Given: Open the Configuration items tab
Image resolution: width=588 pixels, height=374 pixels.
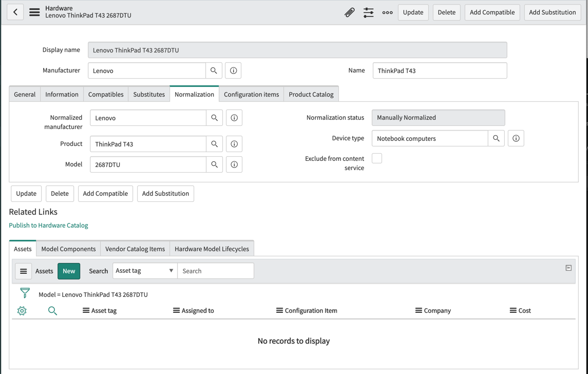Looking at the screenshot, I should pos(251,95).
